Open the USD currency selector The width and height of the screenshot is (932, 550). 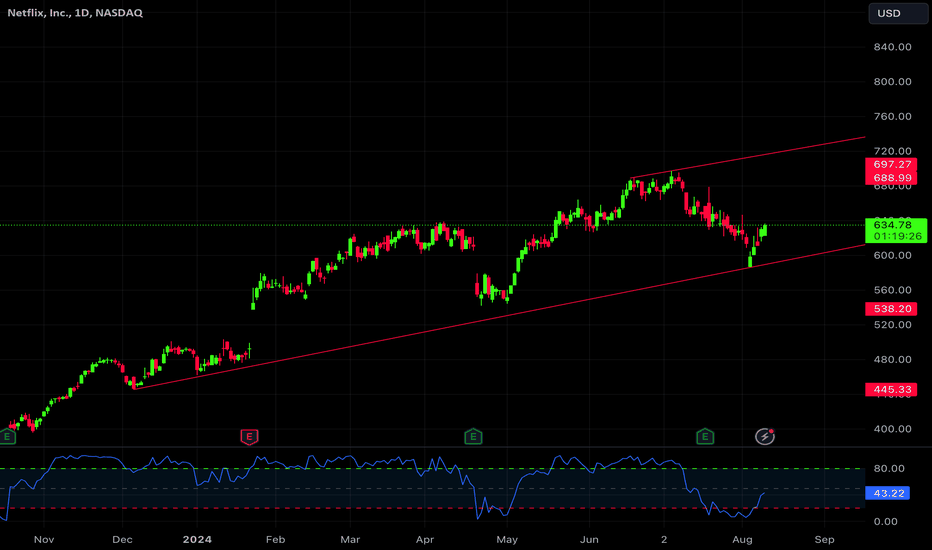click(x=898, y=13)
